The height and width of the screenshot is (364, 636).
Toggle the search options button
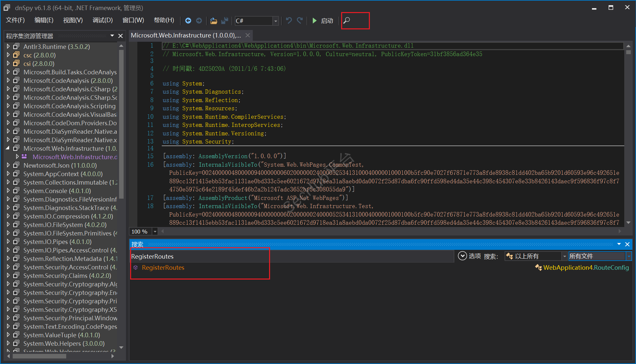(462, 256)
